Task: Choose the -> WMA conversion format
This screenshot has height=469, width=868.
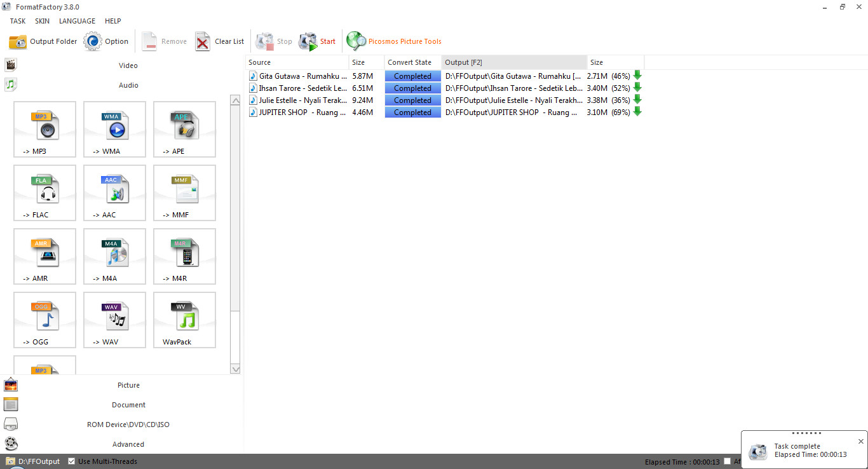Action: coord(114,130)
